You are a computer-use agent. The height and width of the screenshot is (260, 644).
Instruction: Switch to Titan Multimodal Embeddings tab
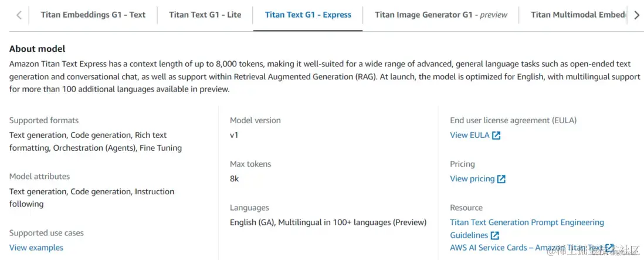[578, 15]
